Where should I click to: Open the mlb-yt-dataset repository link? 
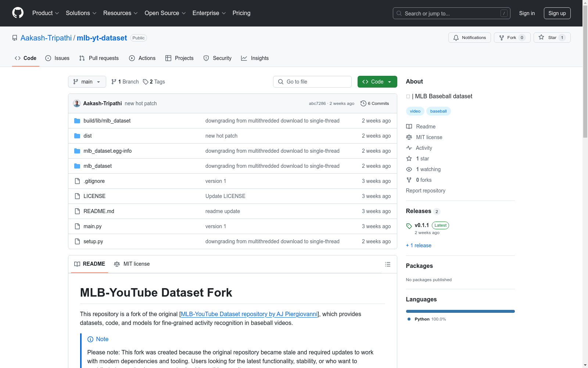coord(102,38)
